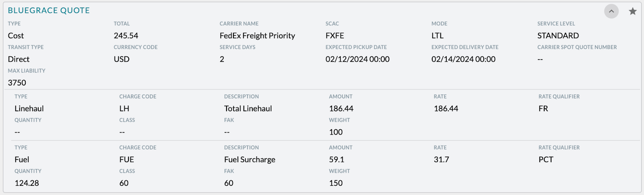Click the linehaul amount 186.44

[341, 109]
